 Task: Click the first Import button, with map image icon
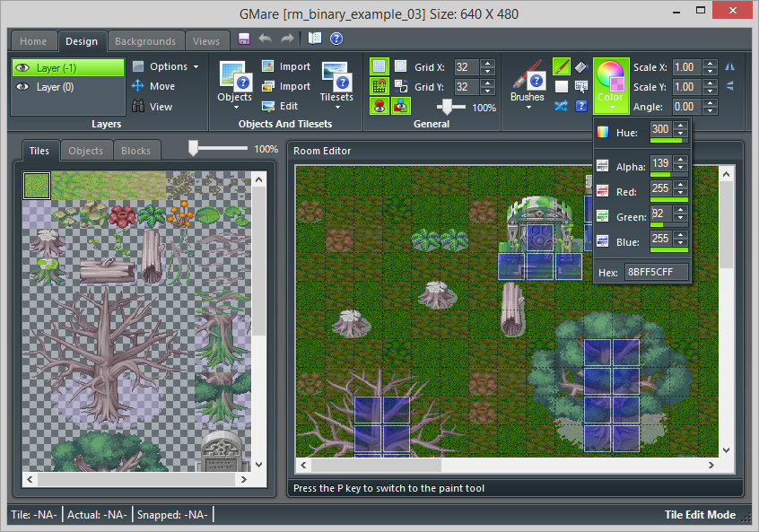click(x=286, y=66)
